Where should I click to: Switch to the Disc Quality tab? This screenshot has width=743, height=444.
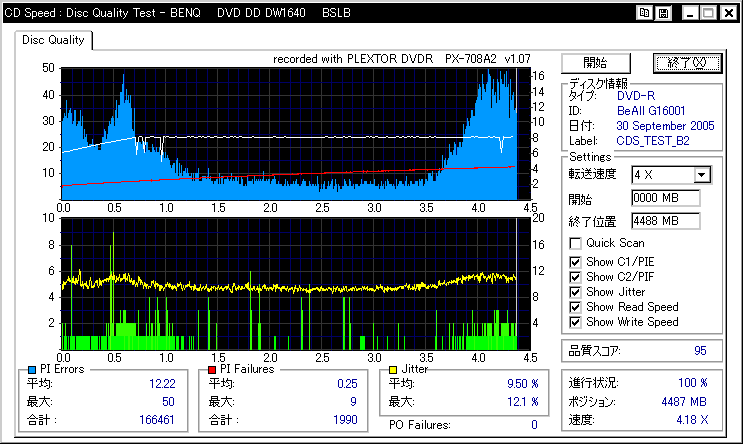tap(53, 40)
